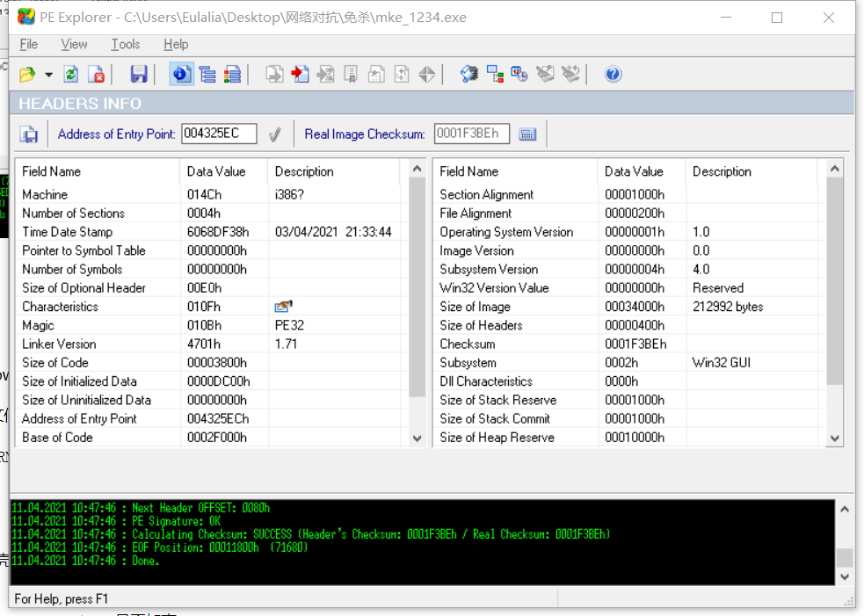Click the 03/04/2021 21:33:44 description cell

(x=333, y=232)
